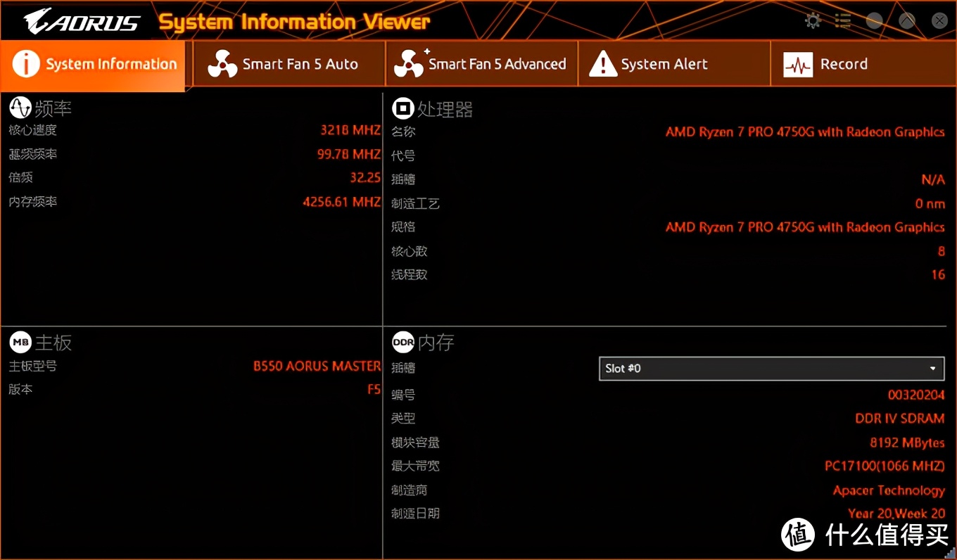Click the 制造商 label
The width and height of the screenshot is (957, 560).
coord(410,490)
